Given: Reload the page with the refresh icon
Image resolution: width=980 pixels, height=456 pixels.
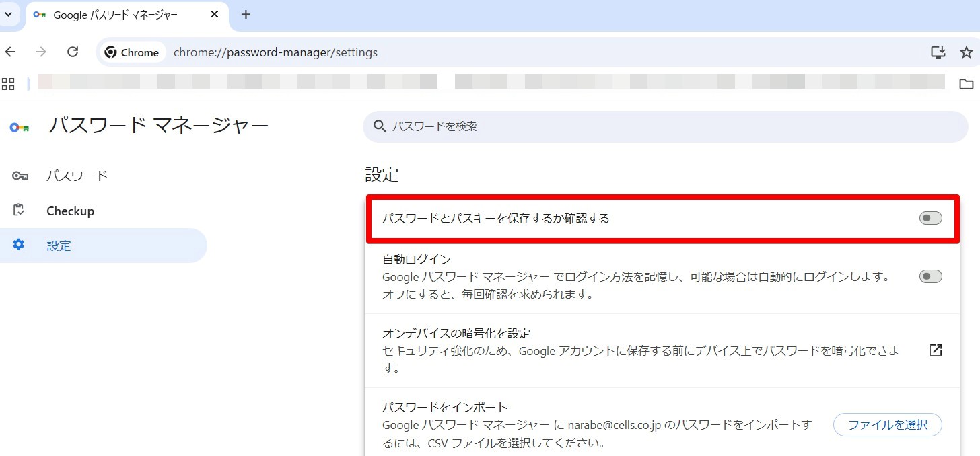Looking at the screenshot, I should coord(73,52).
